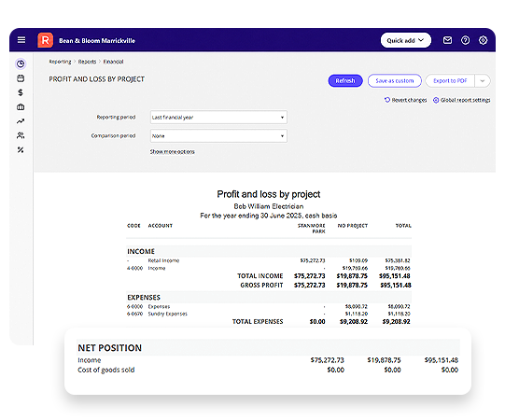Expand the Export to PDF arrow
Screen dimensions: 505x420
coord(483,81)
